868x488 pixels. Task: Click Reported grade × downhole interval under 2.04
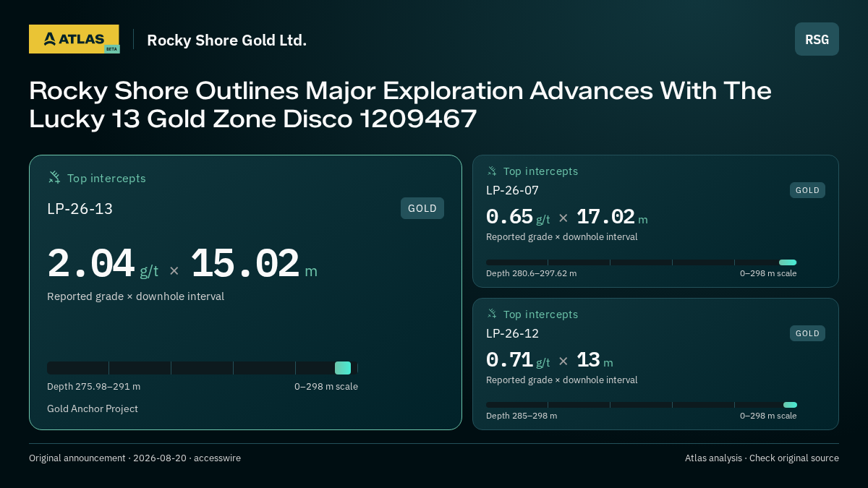(135, 296)
